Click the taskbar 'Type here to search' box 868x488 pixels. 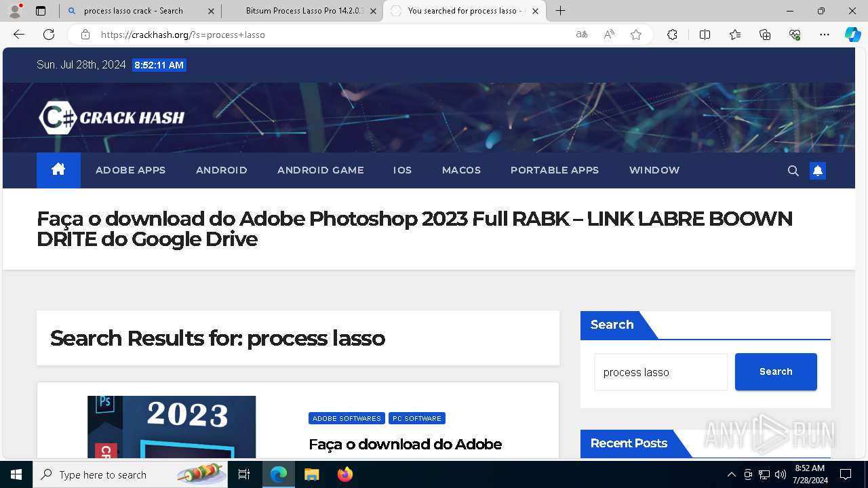click(x=130, y=474)
